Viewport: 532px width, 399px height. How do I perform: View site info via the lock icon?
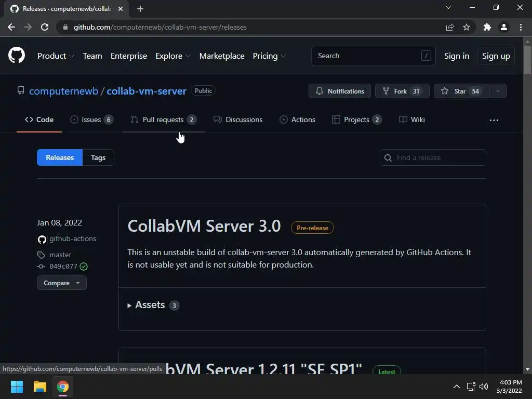pos(65,27)
